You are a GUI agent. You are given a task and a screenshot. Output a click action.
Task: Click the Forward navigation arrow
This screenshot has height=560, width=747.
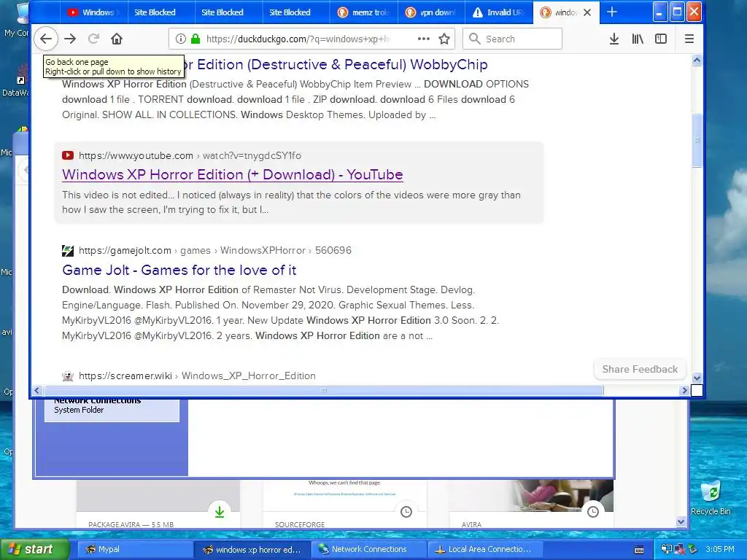coord(70,39)
